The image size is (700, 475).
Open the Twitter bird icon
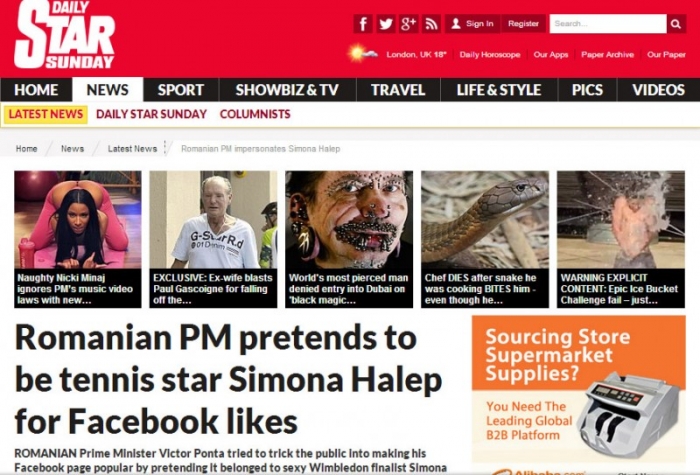(x=386, y=24)
